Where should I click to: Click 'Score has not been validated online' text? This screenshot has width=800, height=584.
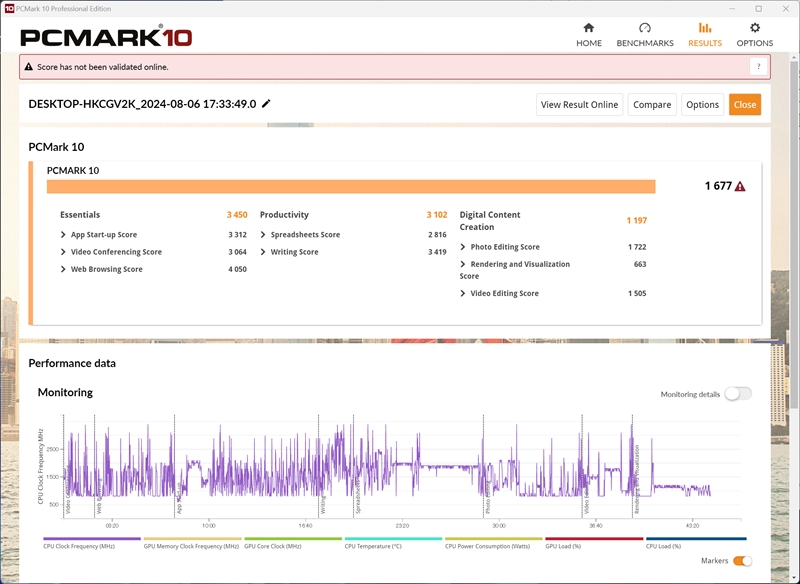point(103,67)
